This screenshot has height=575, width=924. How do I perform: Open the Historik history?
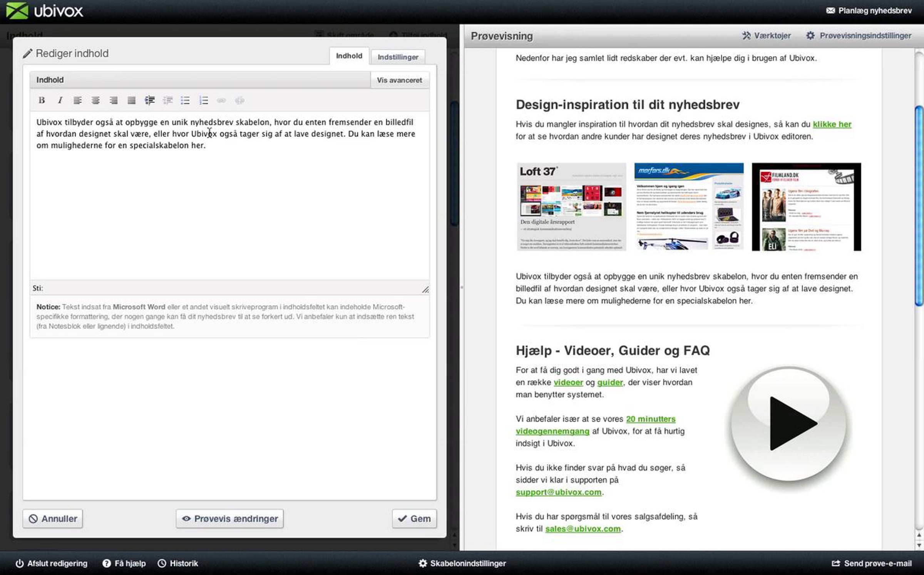(178, 563)
